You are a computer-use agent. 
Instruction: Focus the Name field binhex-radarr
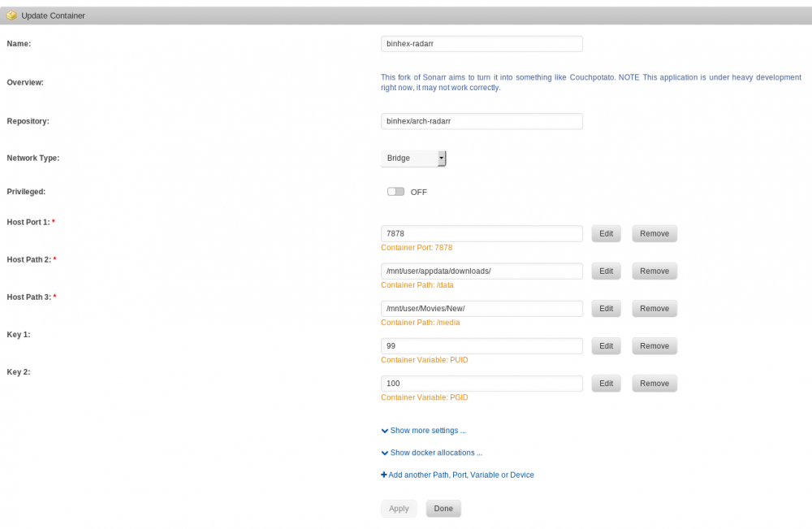tap(482, 44)
